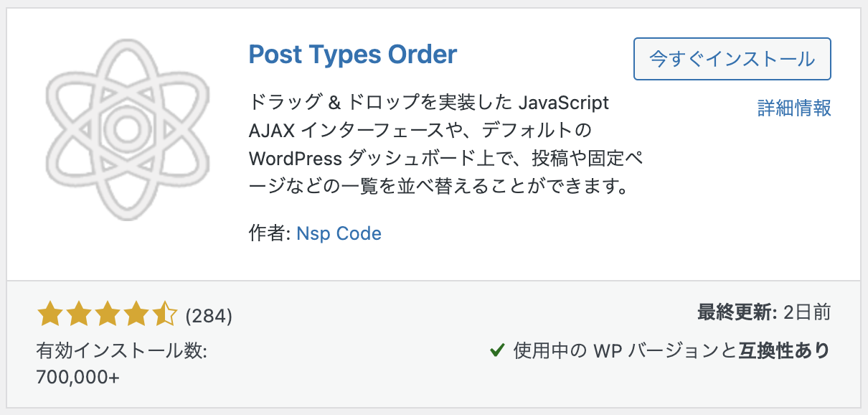The height and width of the screenshot is (415, 868).
Task: Click the (284) ratings count
Action: [x=209, y=316]
